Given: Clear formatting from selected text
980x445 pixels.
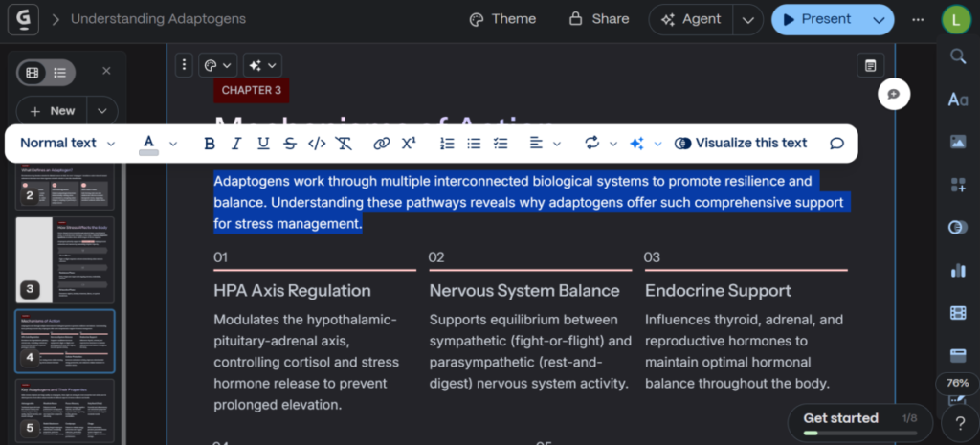Looking at the screenshot, I should point(344,144).
